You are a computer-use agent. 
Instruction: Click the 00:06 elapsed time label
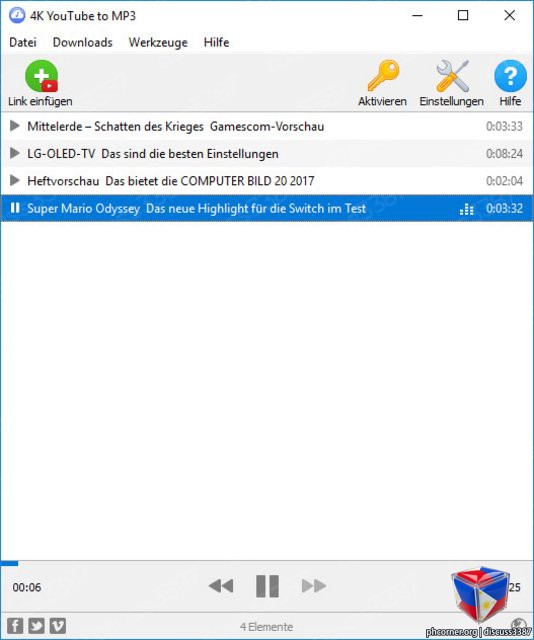click(27, 587)
